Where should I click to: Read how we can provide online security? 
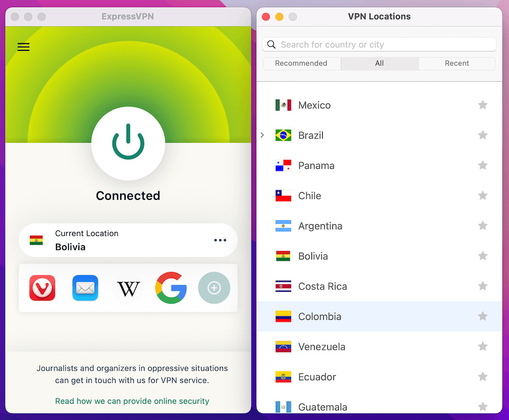point(132,401)
